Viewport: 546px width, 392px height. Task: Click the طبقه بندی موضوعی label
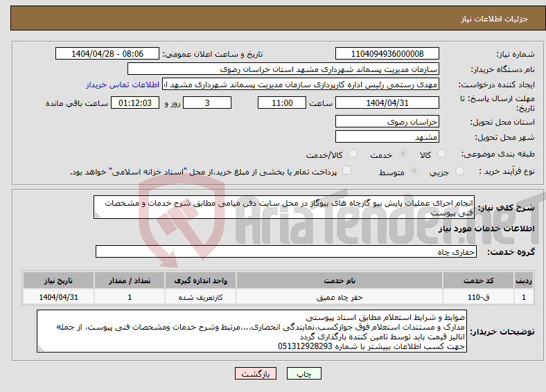[498, 154]
